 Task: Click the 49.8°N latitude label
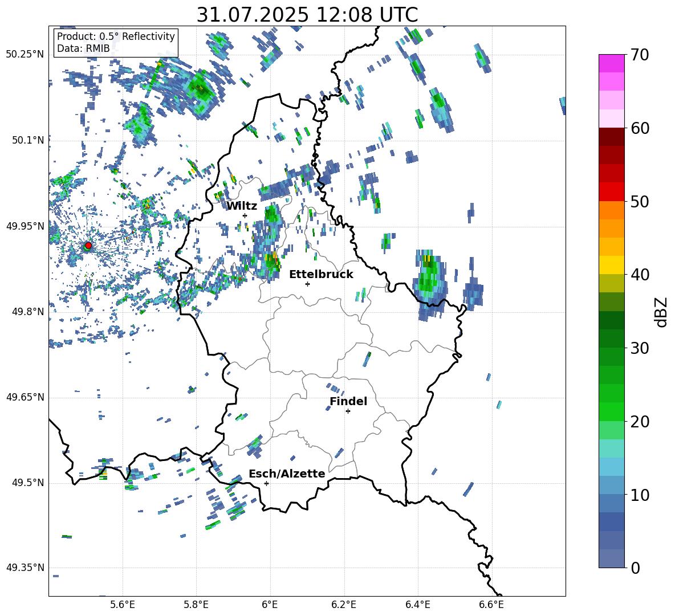pos(28,312)
